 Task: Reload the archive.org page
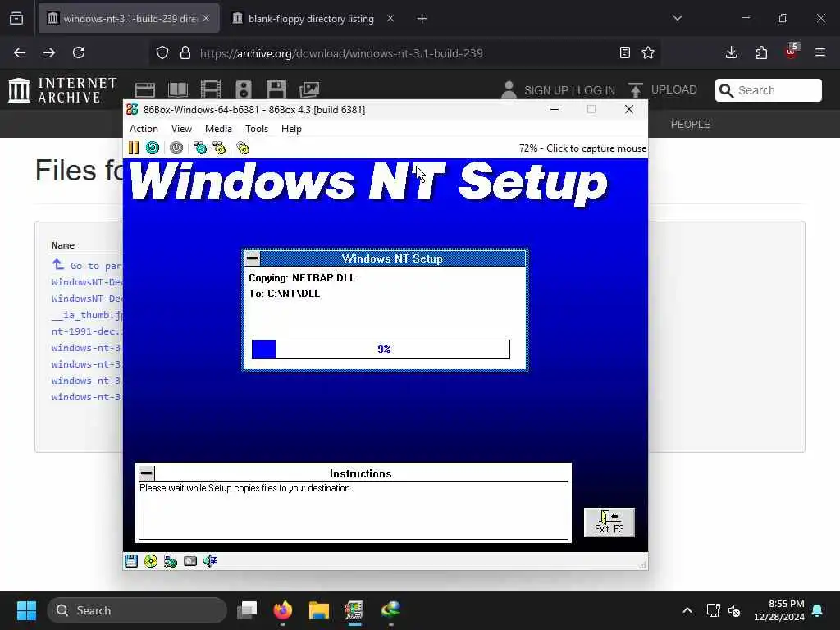tap(79, 52)
